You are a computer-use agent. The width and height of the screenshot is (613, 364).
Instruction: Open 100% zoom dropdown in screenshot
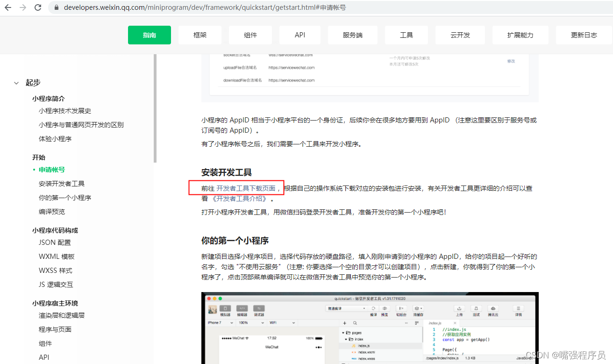click(x=251, y=323)
